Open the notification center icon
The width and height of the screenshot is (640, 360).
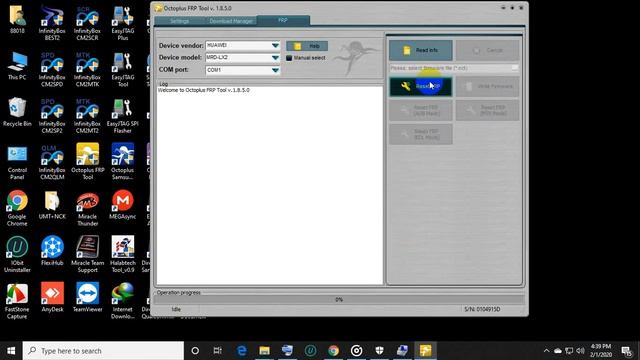[627, 351]
